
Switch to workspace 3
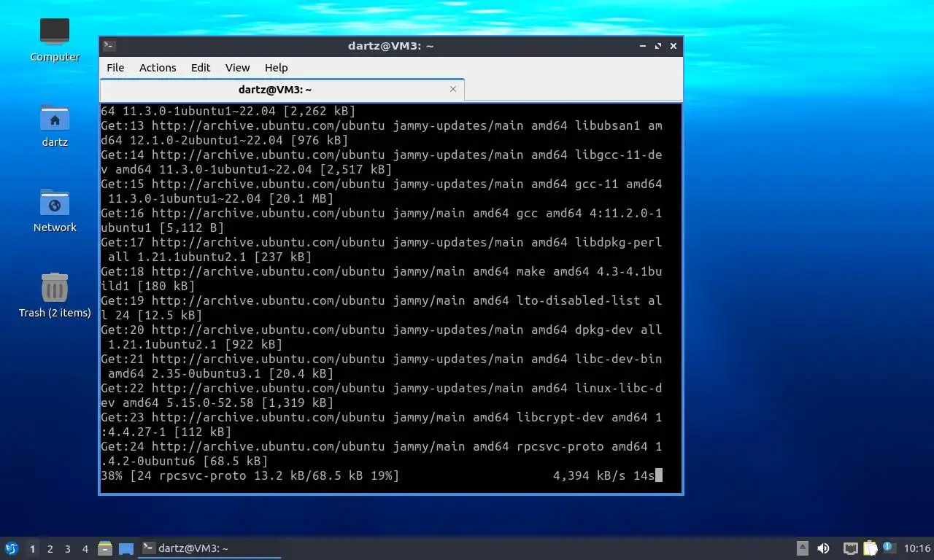(67, 548)
